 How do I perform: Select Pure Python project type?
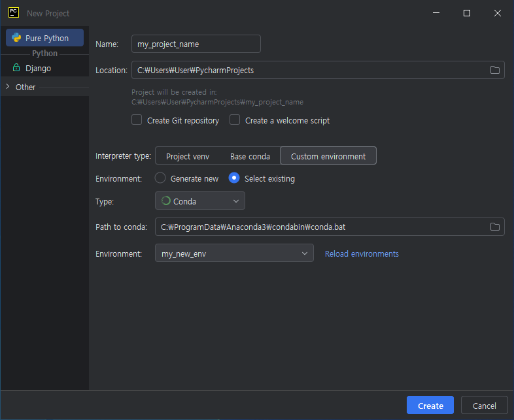click(45, 38)
